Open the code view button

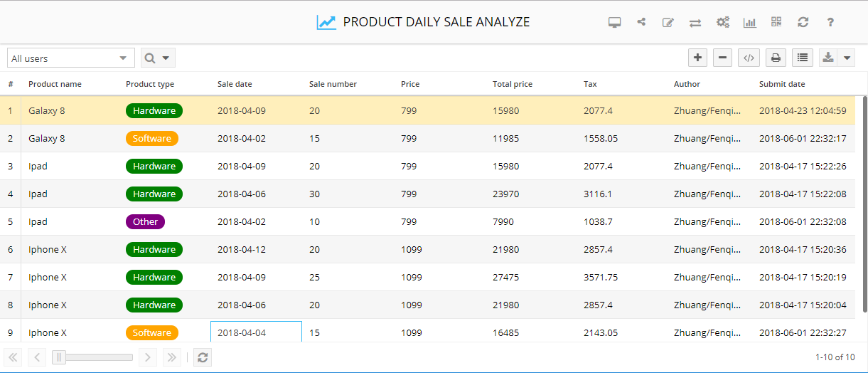[x=749, y=58]
